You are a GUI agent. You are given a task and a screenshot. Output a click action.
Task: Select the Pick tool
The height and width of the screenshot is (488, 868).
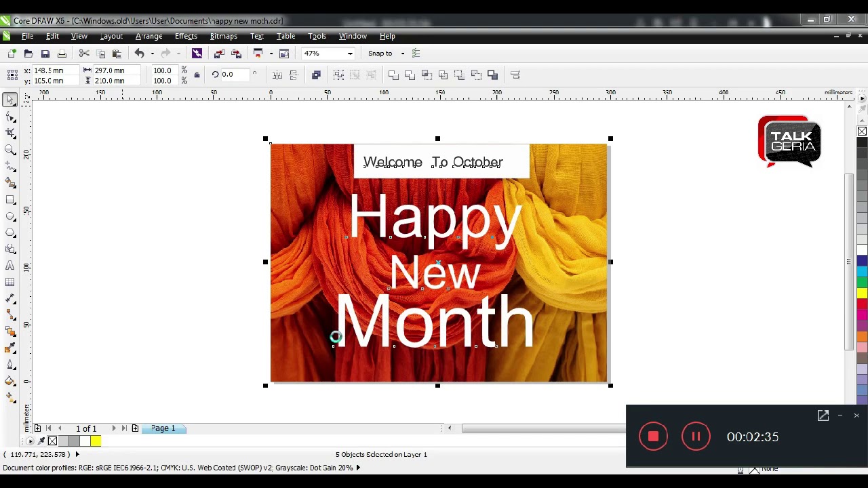click(10, 100)
